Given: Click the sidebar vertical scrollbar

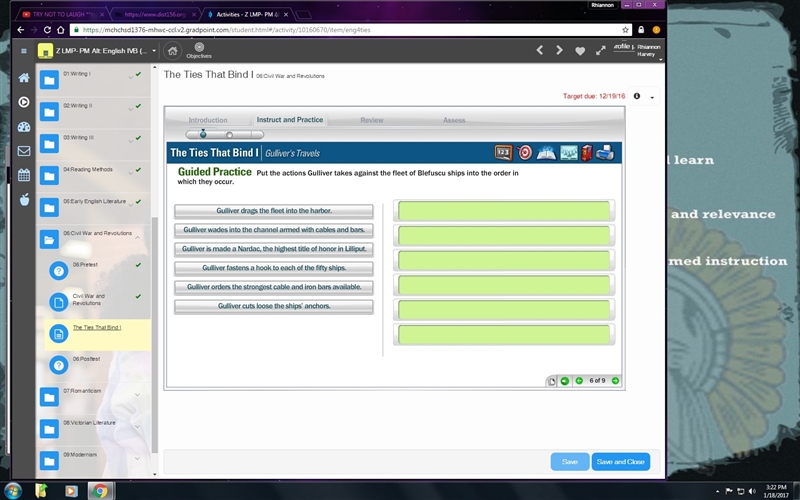Looking at the screenshot, I should [x=155, y=334].
